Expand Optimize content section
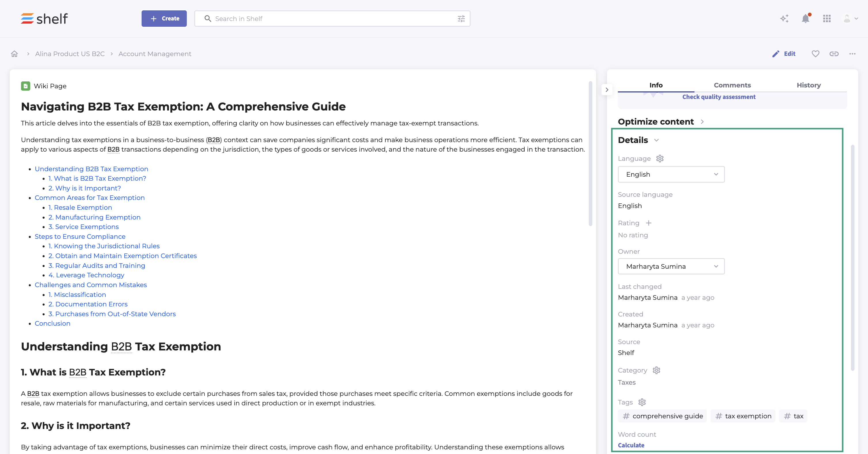This screenshot has width=868, height=454. (702, 122)
